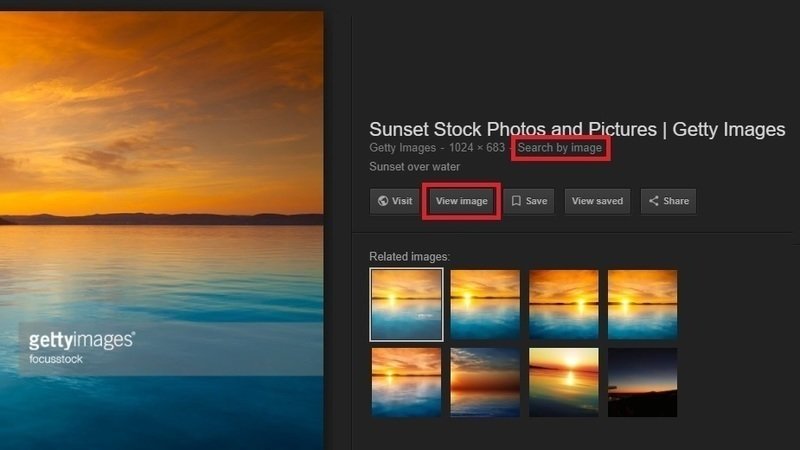The image size is (800, 450).
Task: Open the large sunset preview image
Action: coord(161,231)
